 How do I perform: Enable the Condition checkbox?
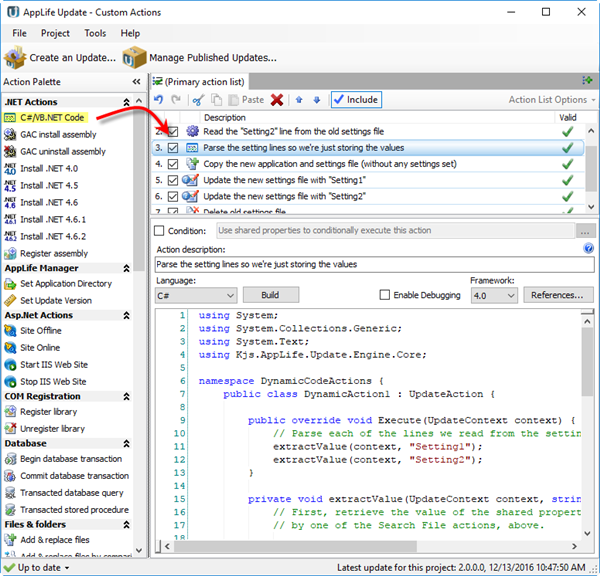pos(159,231)
